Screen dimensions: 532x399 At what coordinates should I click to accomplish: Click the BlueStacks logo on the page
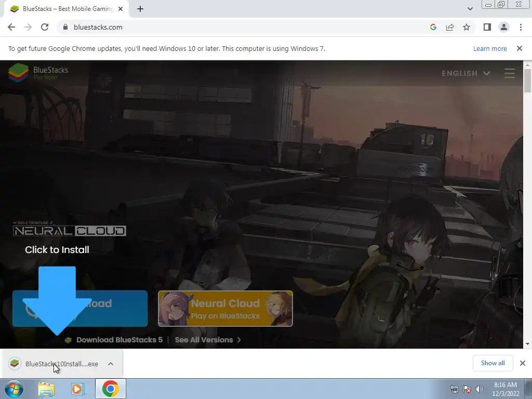click(x=38, y=73)
